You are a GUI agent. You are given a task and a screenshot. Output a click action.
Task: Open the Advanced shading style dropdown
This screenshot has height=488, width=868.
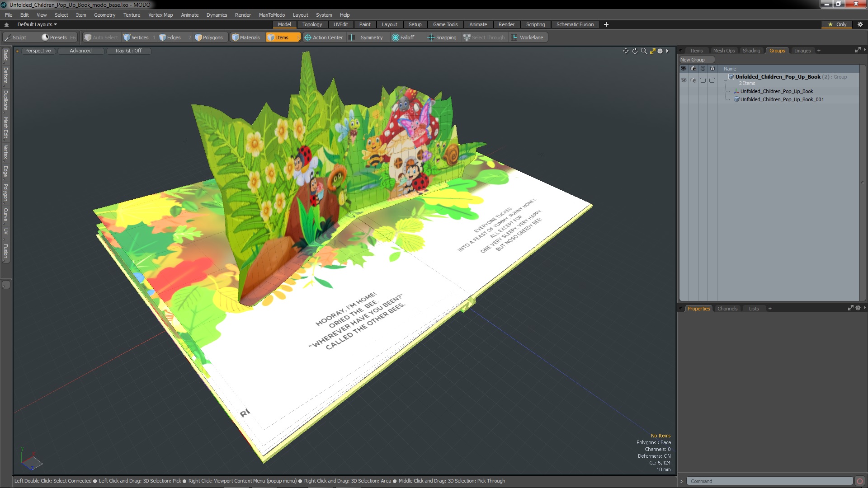80,51
